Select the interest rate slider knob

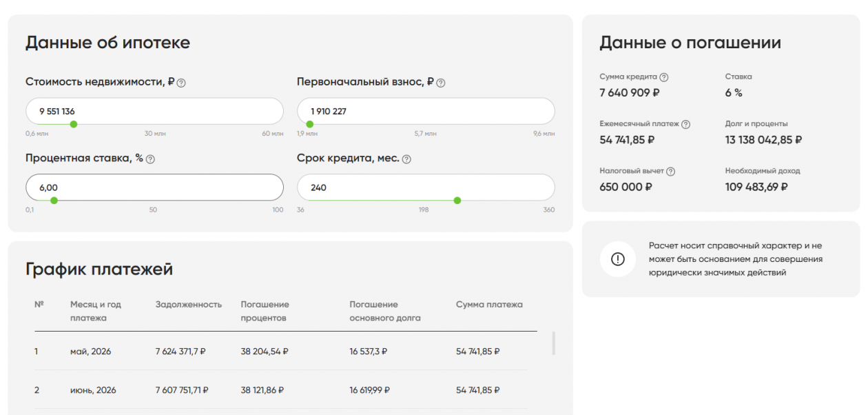point(54,201)
